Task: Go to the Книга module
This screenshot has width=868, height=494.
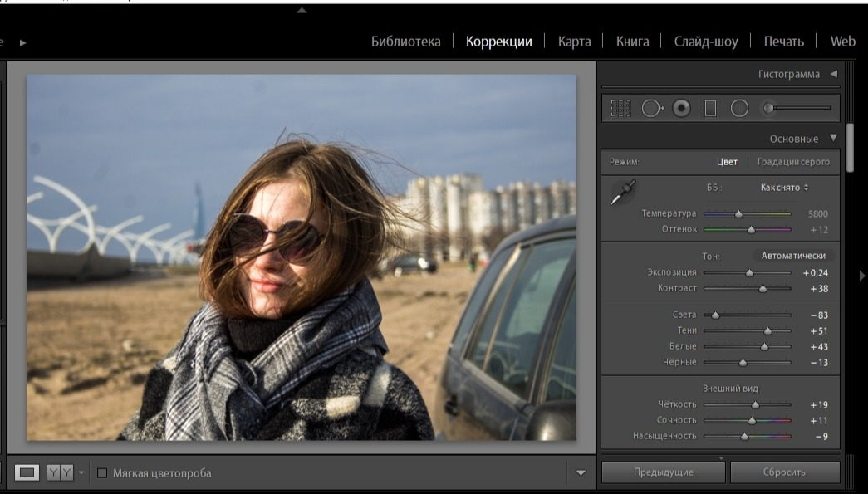Action: [x=632, y=42]
